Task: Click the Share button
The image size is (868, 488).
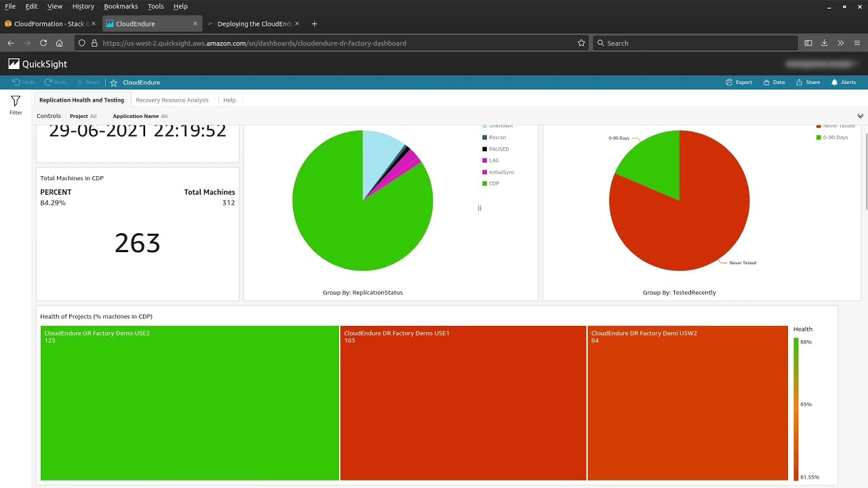Action: (x=808, y=82)
